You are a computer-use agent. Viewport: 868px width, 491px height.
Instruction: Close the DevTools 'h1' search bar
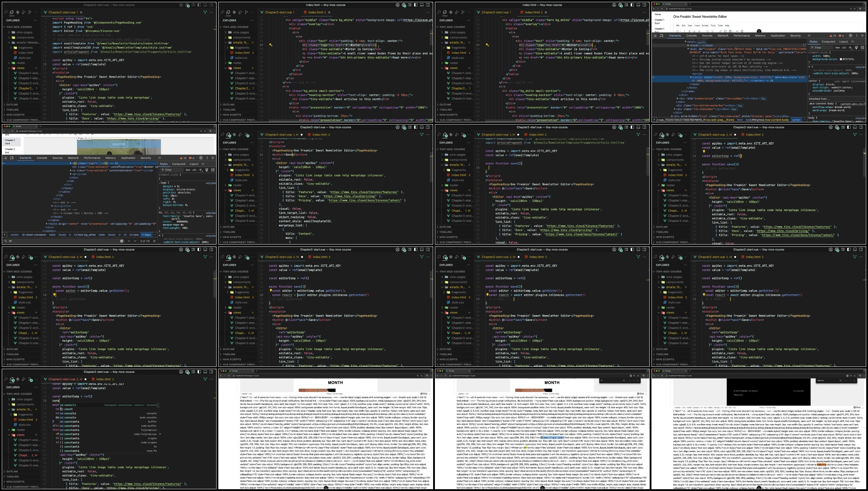[154, 241]
